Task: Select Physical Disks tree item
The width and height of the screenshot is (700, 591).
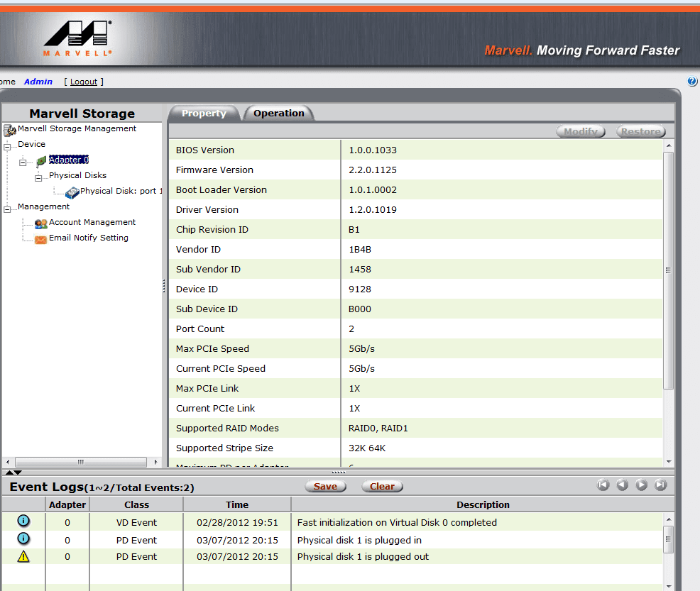Action: point(77,175)
